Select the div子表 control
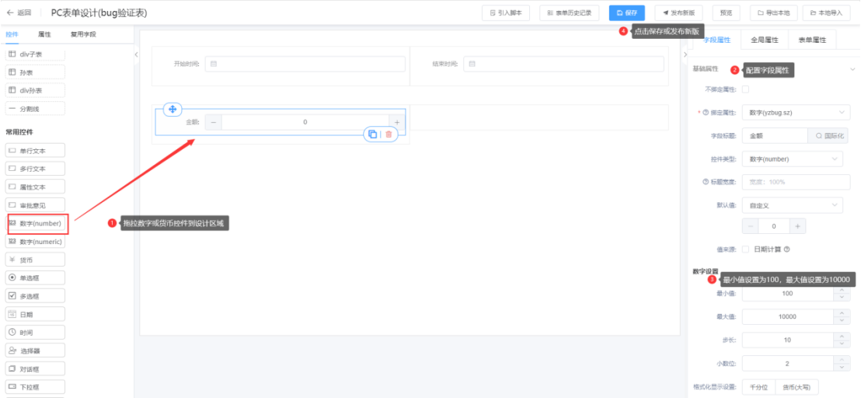 [x=36, y=54]
